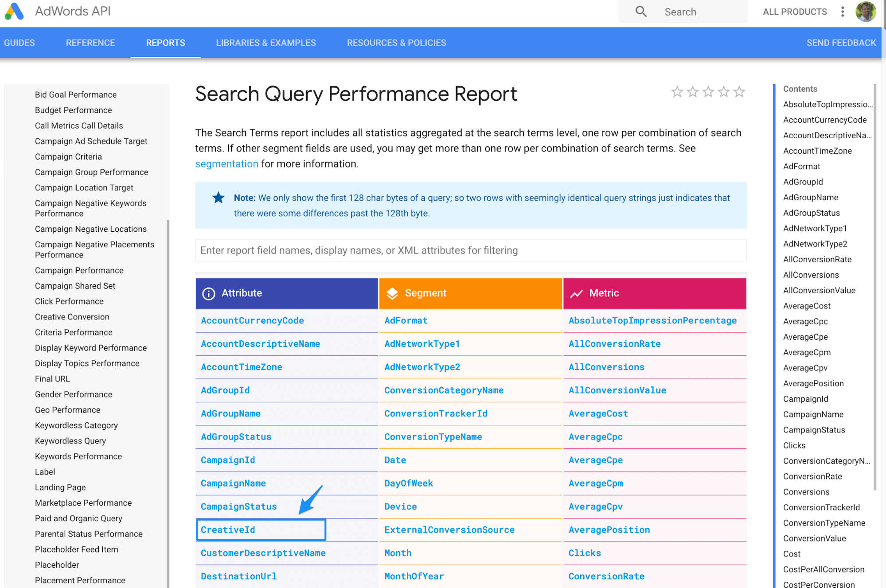Click the report field filter input
This screenshot has height=588, width=886.
tap(471, 250)
